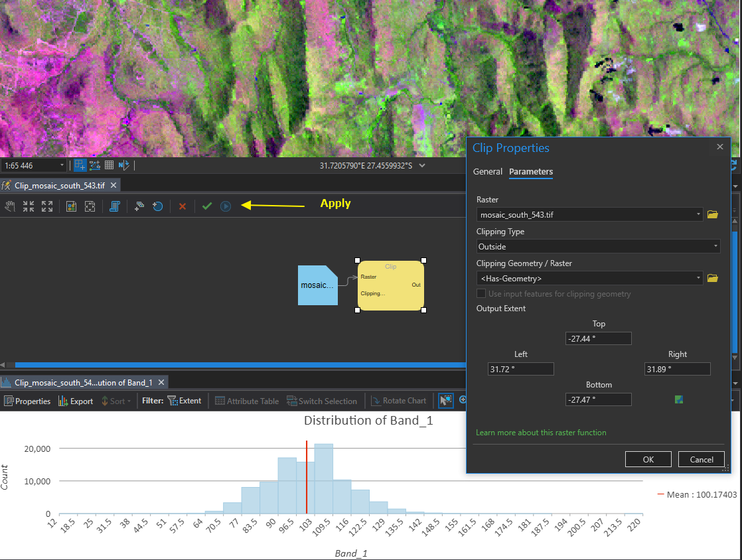Select the Distribution of Band_1 chart tab
Viewport: 742px width, 560px height.
point(83,383)
